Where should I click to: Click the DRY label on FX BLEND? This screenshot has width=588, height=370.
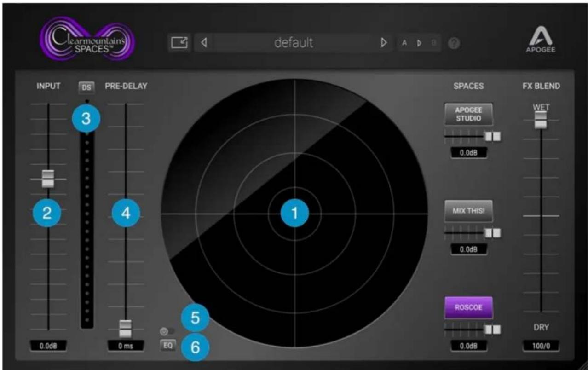(541, 327)
